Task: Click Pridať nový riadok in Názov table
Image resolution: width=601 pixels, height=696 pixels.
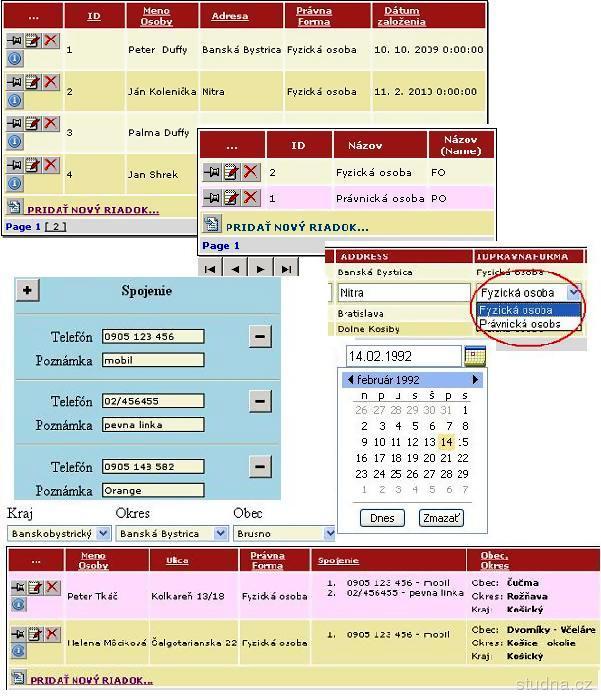Action: pos(297,227)
